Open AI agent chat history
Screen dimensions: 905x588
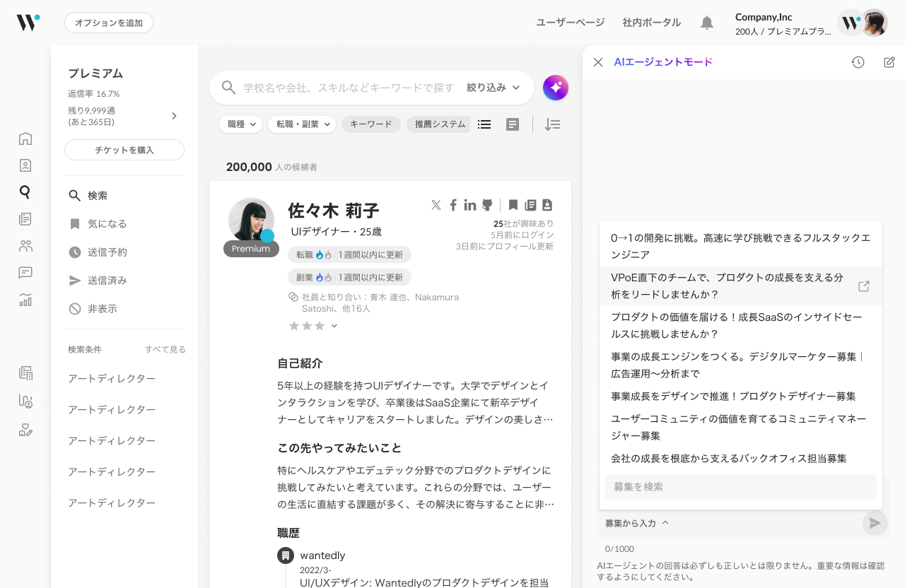(x=858, y=62)
